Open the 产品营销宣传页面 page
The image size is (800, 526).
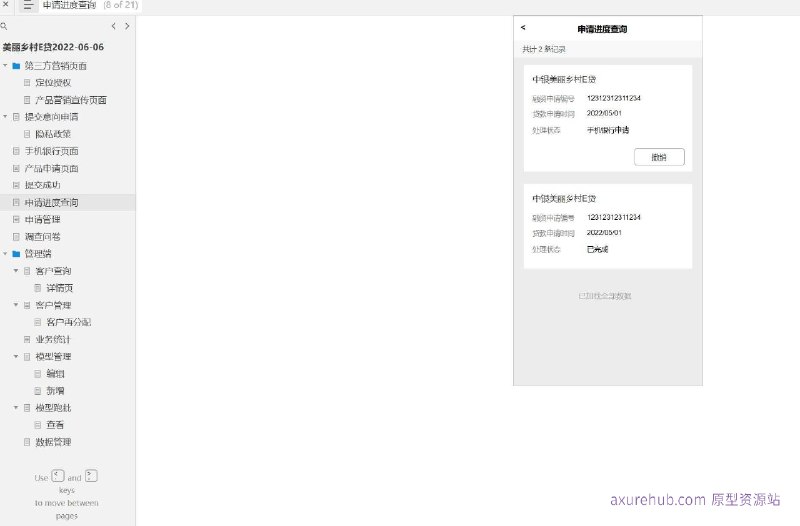pyautogui.click(x=71, y=100)
